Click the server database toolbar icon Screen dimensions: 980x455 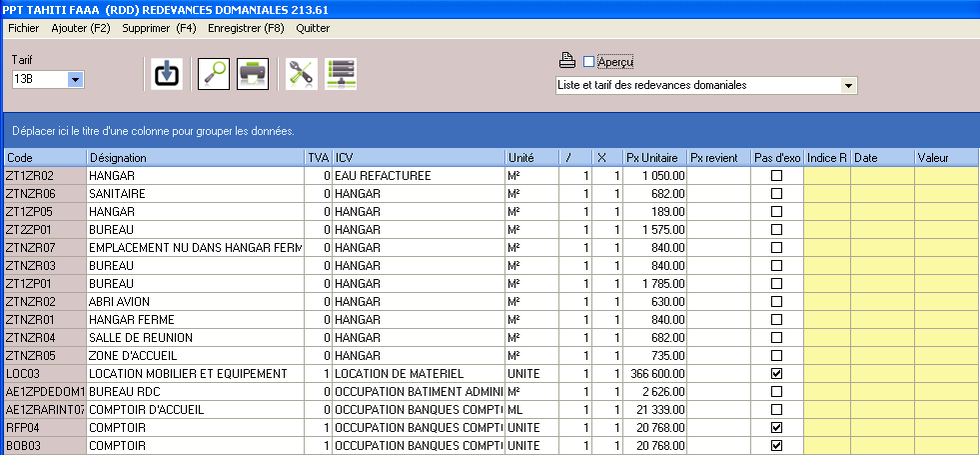pyautogui.click(x=341, y=73)
